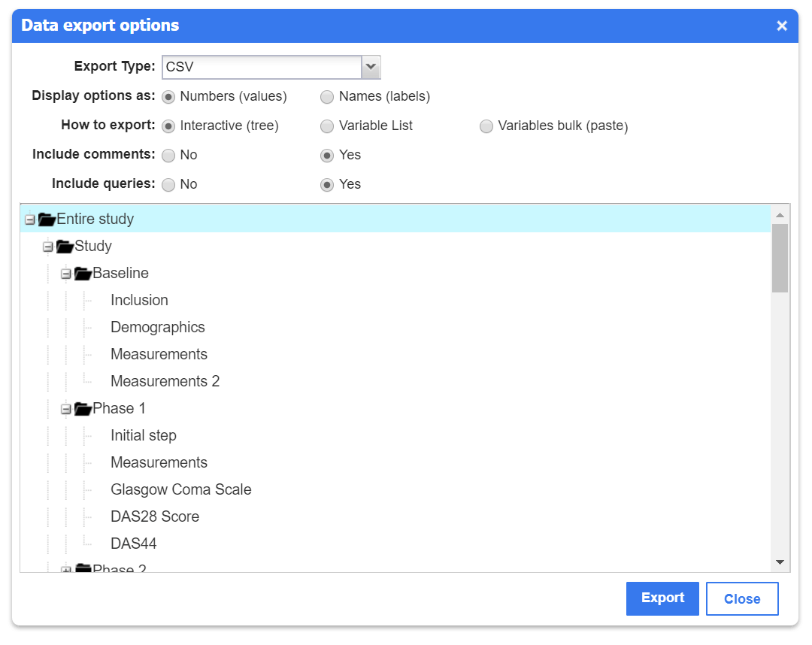Viewport: 812px width, 645px height.
Task: Click the Entire study folder icon
Action: (x=47, y=220)
